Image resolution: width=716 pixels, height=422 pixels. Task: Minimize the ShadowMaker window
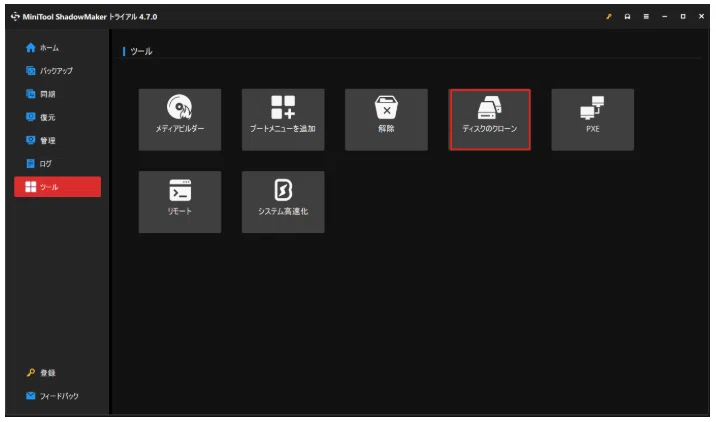click(x=664, y=16)
